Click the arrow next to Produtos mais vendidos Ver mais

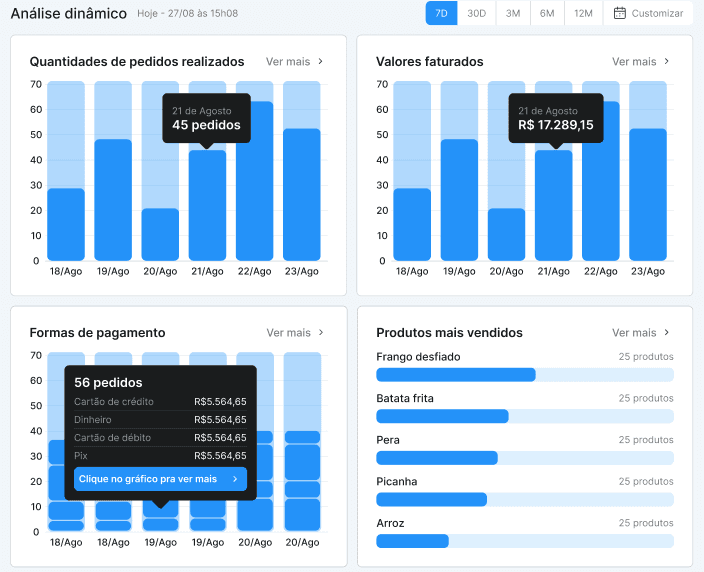(x=667, y=333)
